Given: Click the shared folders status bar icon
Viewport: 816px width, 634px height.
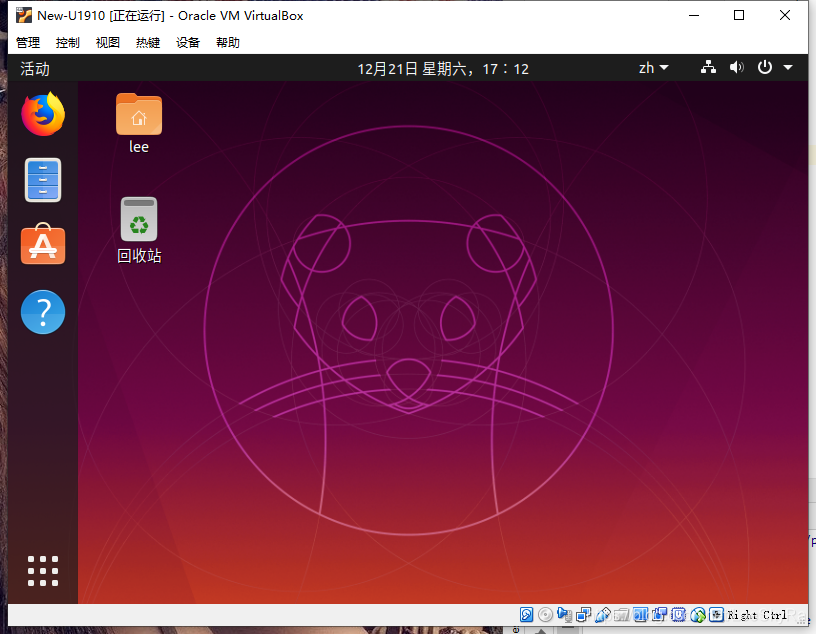Looking at the screenshot, I should coord(622,613).
